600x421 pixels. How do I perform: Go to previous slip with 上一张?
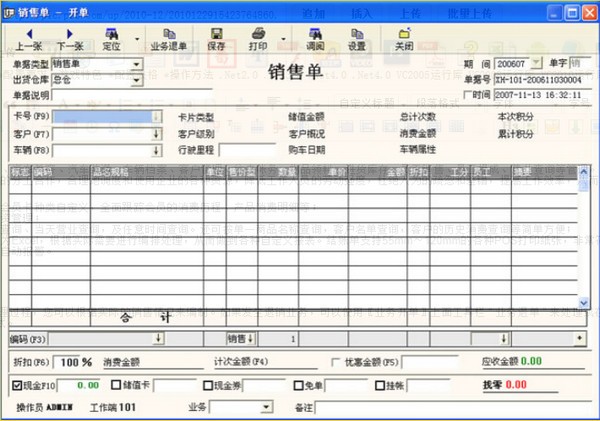(29, 40)
